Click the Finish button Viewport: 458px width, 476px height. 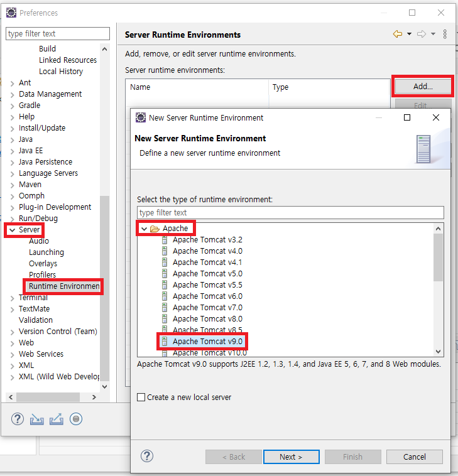point(352,457)
